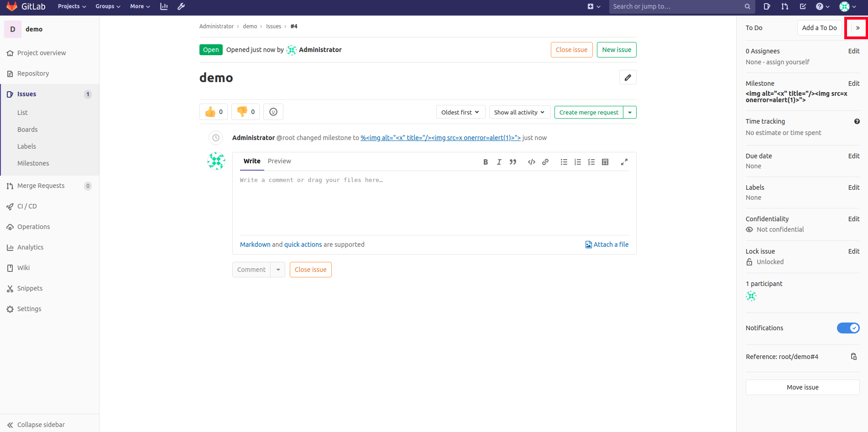Copy issue reference to clipboard
Viewport: 868px width, 432px height.
coord(853,357)
